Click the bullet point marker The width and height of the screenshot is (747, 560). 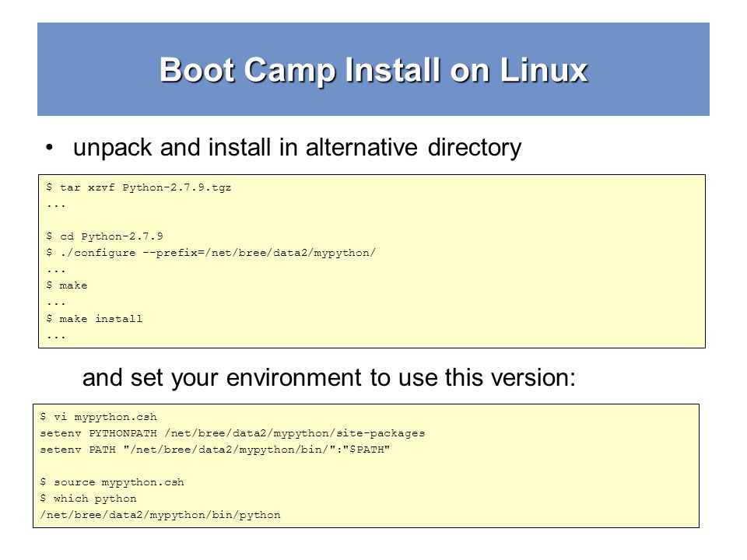[x=50, y=148]
